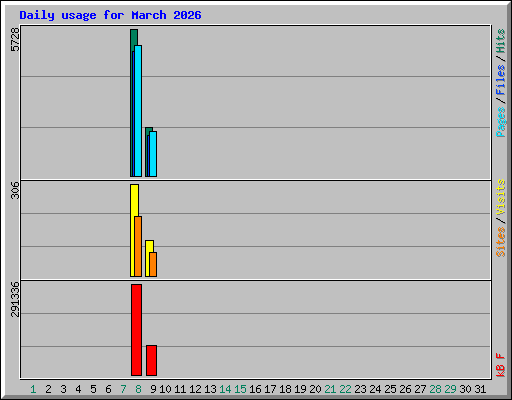The image size is (512, 400).
Task: Click green day 29 on the x-axis
Action: pyautogui.click(x=450, y=389)
